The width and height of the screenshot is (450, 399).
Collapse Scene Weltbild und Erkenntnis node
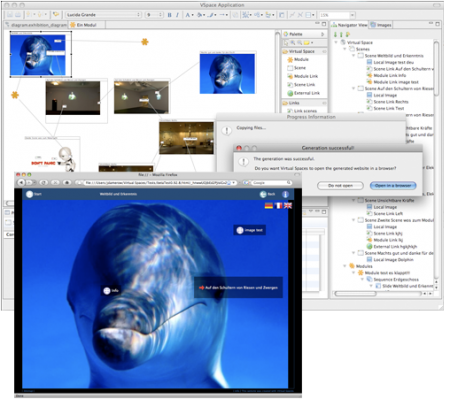pyautogui.click(x=353, y=56)
